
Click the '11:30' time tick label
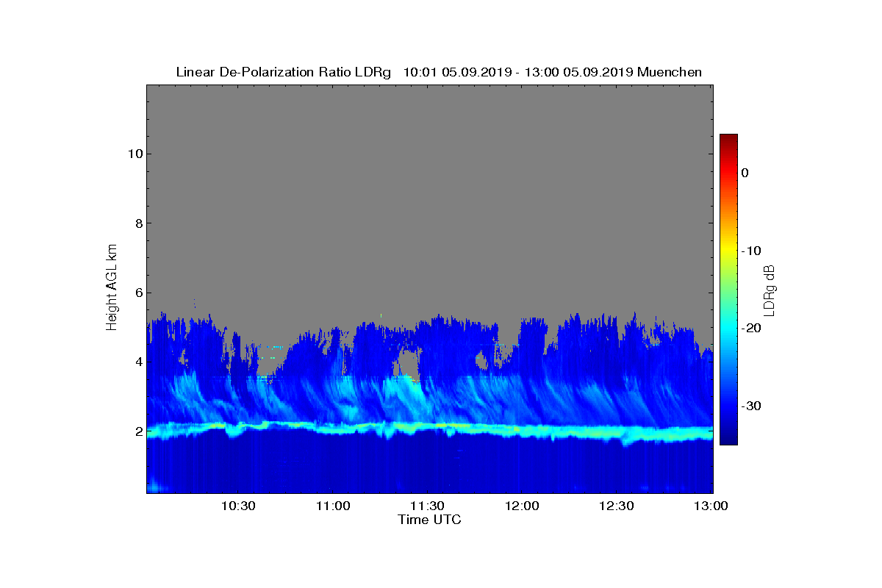pos(426,506)
